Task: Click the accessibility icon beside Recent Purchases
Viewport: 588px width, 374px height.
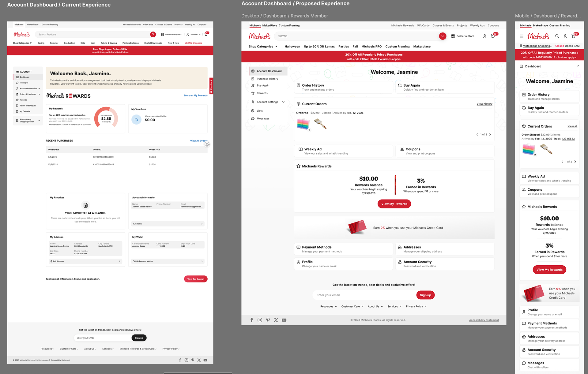Action: (x=207, y=144)
